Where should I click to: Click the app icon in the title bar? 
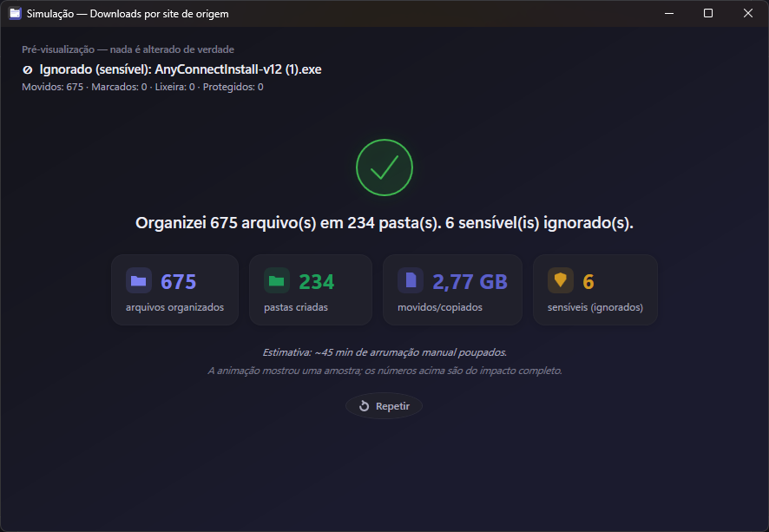[x=16, y=13]
